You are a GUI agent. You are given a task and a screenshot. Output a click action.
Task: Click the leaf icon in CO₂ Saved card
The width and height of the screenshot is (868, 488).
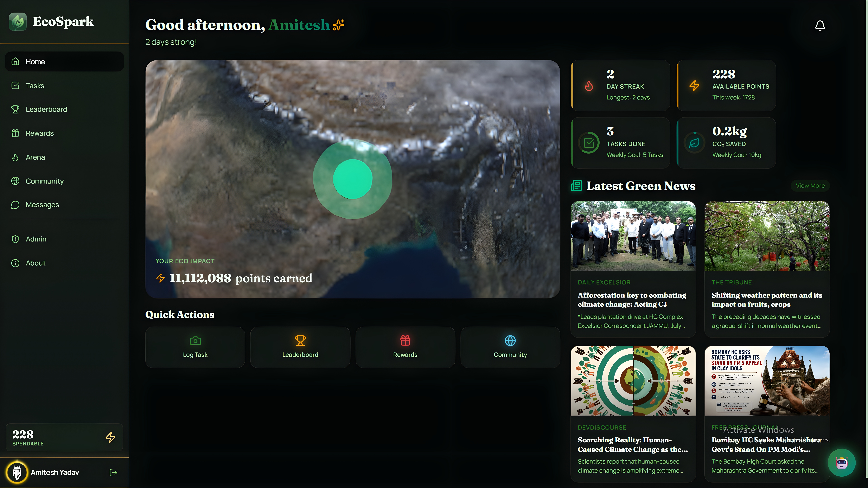pyautogui.click(x=694, y=143)
